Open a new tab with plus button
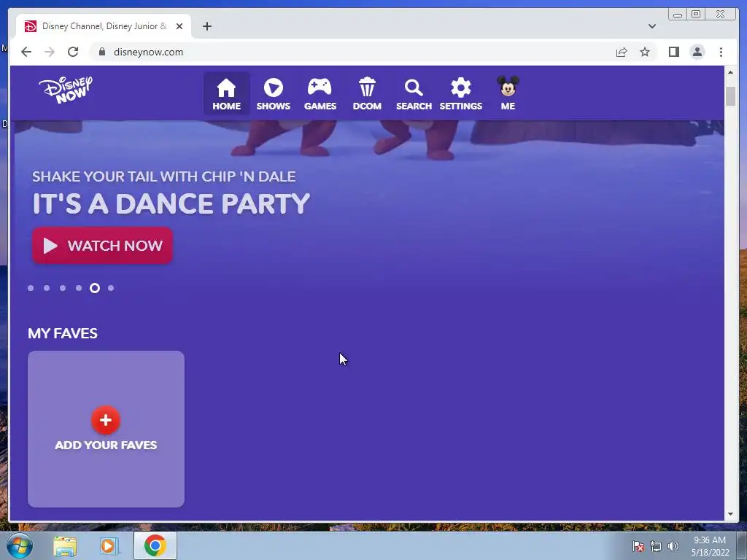The height and width of the screenshot is (560, 747). (x=206, y=26)
